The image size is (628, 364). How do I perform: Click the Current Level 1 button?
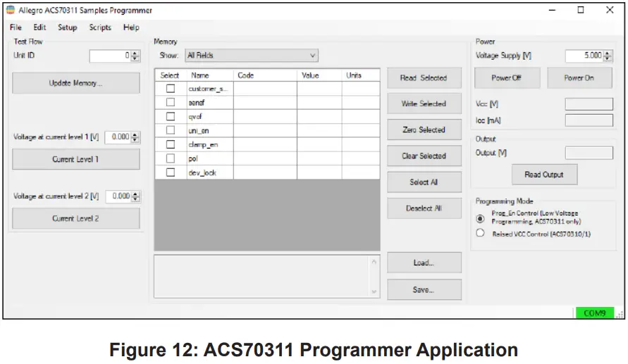(76, 159)
